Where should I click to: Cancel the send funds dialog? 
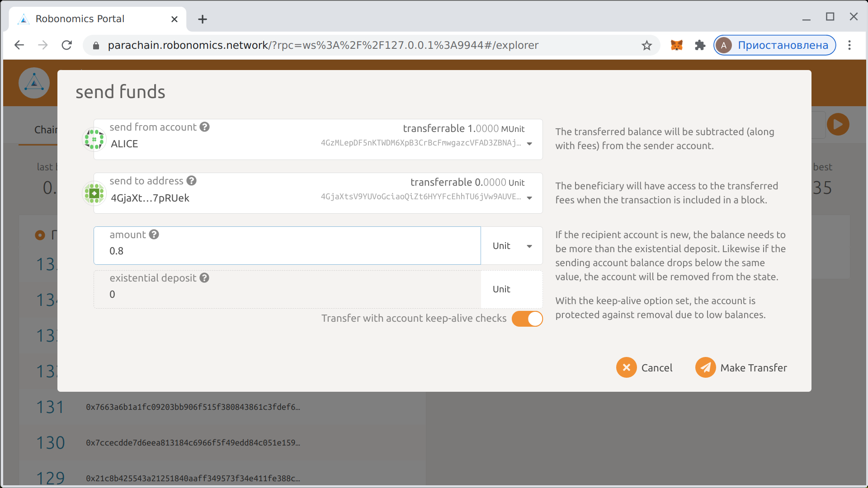[x=645, y=368]
